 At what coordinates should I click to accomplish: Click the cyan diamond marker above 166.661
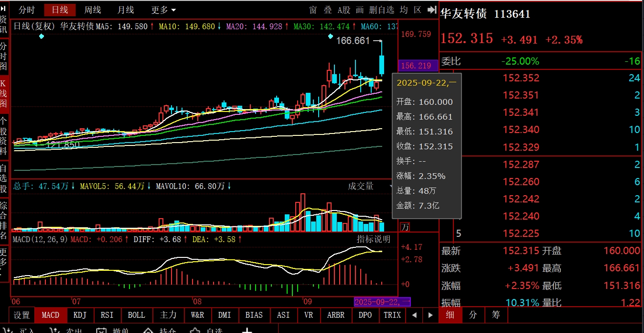click(x=331, y=36)
